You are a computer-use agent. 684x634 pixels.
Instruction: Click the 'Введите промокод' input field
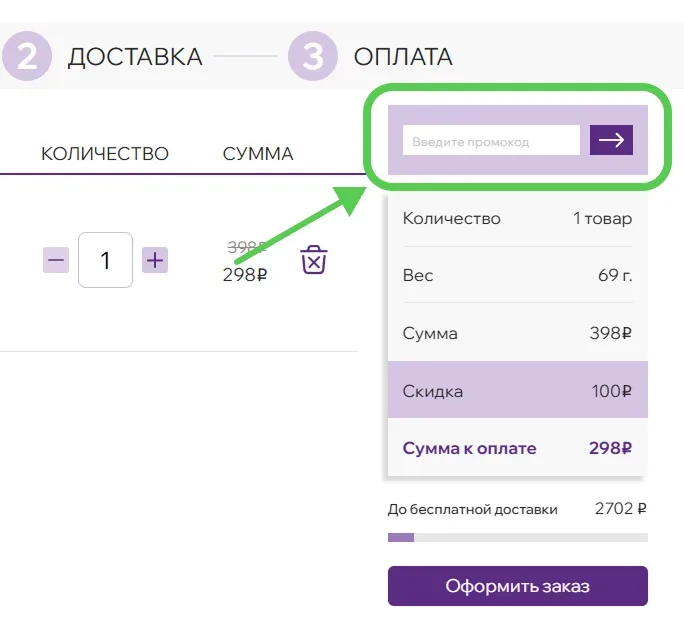coord(491,140)
